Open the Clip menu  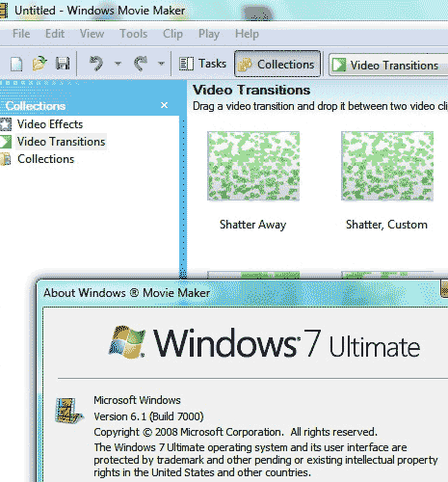click(x=172, y=34)
